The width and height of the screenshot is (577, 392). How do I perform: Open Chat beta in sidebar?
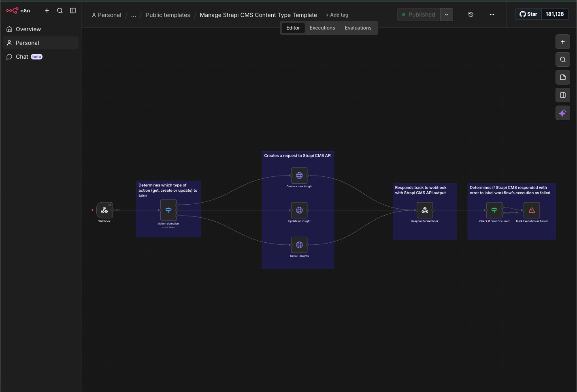point(40,57)
